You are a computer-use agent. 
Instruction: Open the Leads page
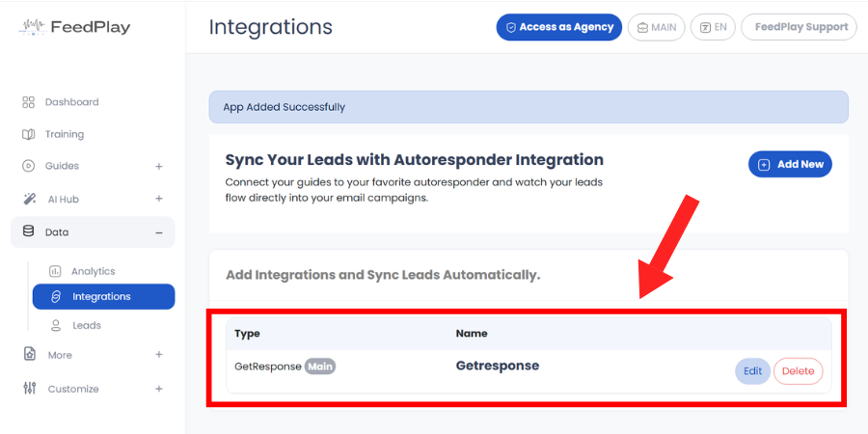pos(87,326)
